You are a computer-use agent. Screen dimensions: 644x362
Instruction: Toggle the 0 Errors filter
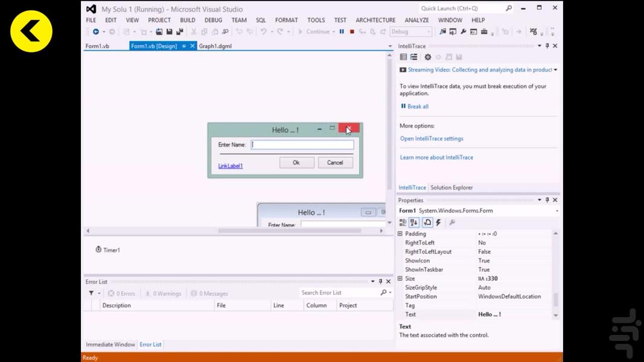pyautogui.click(x=121, y=293)
